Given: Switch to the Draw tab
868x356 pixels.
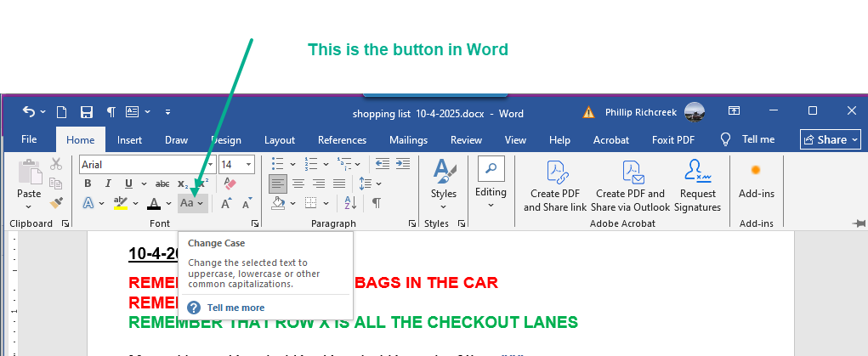Looking at the screenshot, I should tap(177, 140).
